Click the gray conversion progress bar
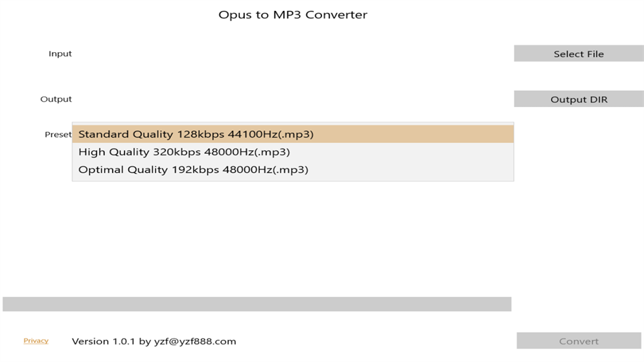 pyautogui.click(x=257, y=304)
